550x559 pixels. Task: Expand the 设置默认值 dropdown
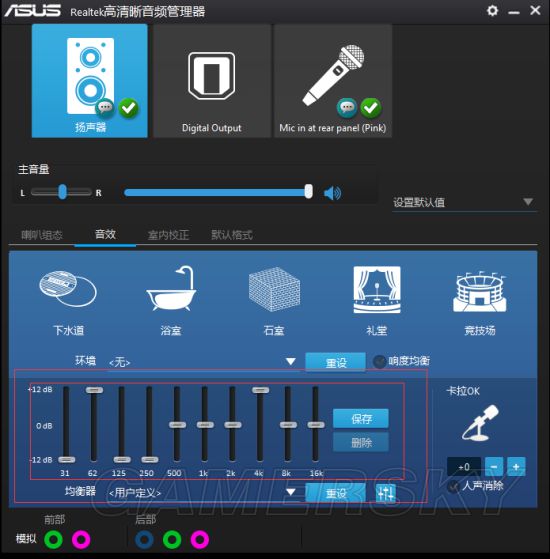coord(464,202)
